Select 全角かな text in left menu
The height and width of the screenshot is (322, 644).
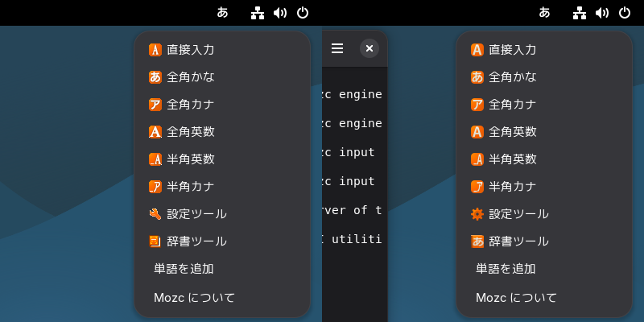(x=191, y=76)
